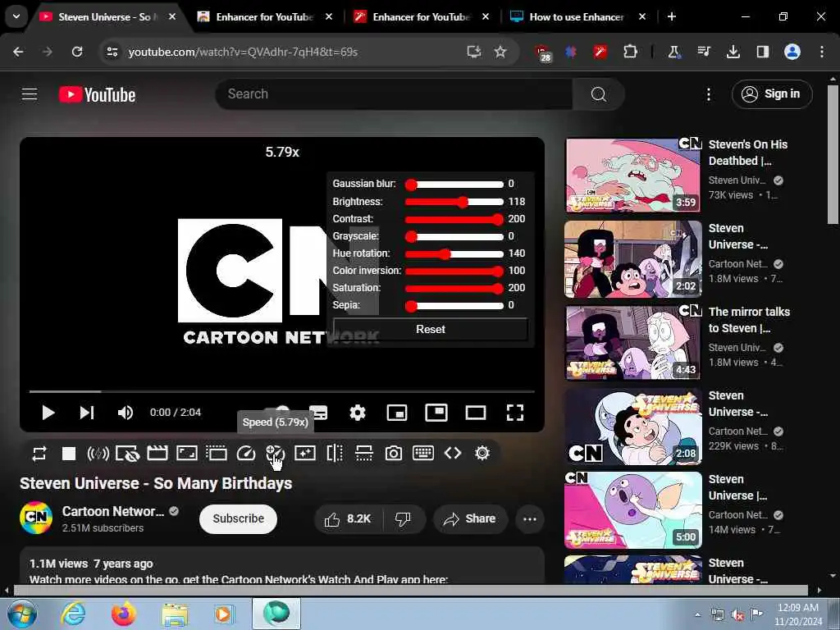The image size is (840, 630).
Task: Open YouTube settings three-dot menu
Action: pyautogui.click(x=708, y=95)
